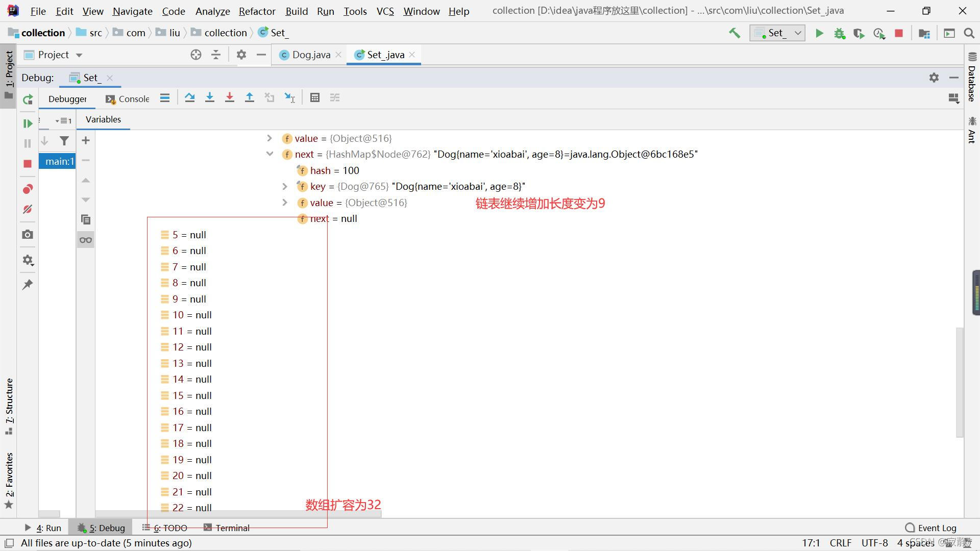
Task: Open the Terminal tool window
Action: pyautogui.click(x=226, y=528)
